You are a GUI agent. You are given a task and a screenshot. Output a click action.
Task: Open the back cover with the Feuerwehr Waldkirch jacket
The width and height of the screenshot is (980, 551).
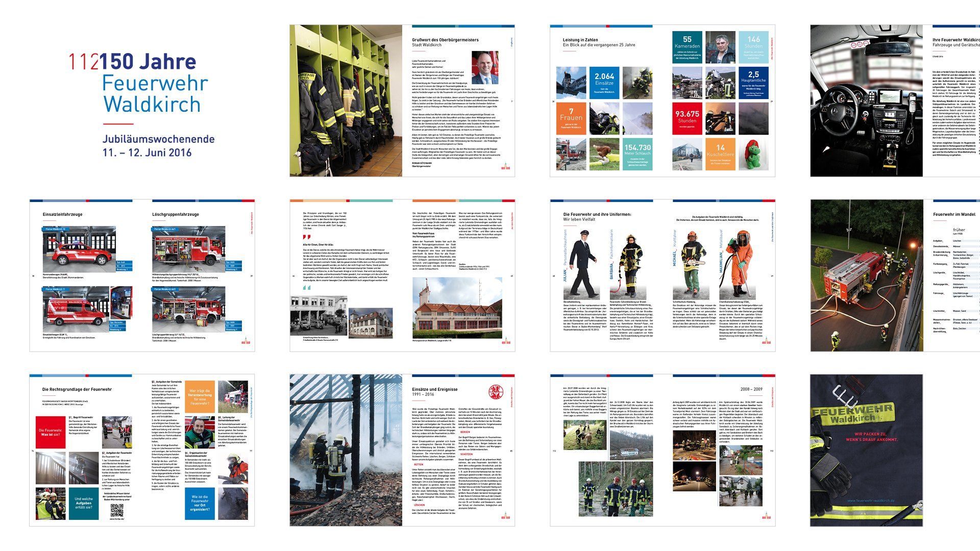(866, 450)
